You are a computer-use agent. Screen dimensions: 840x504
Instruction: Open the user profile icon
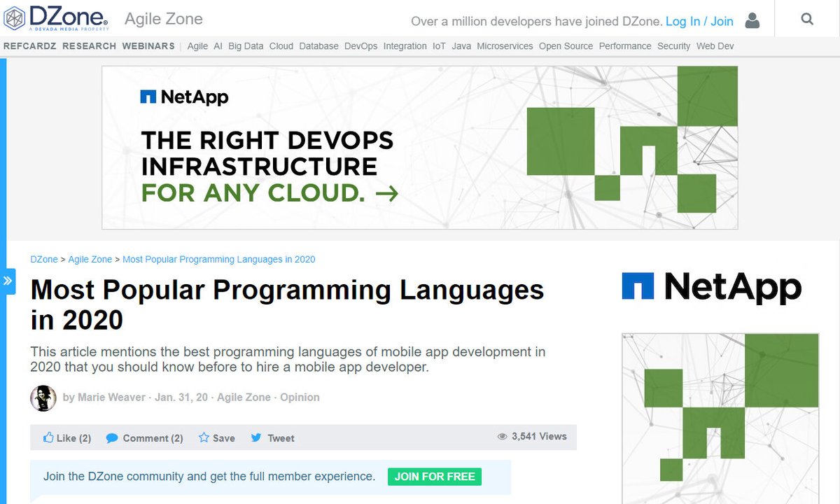tap(752, 20)
